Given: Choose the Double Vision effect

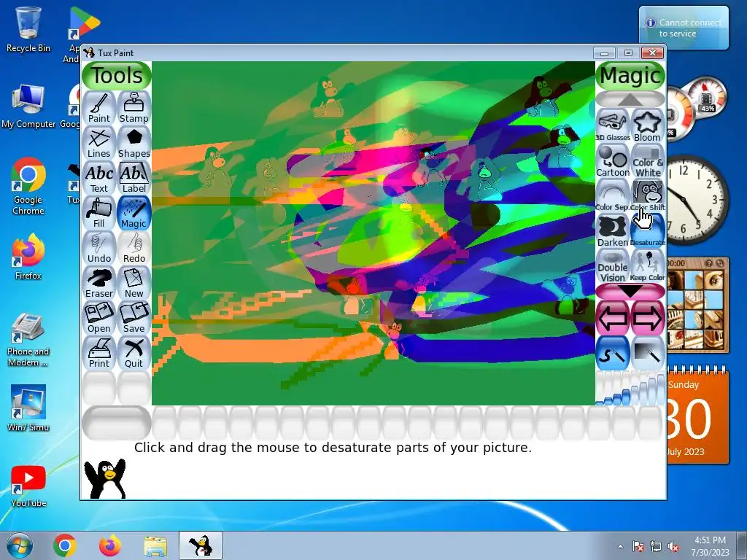Looking at the screenshot, I should click(613, 265).
